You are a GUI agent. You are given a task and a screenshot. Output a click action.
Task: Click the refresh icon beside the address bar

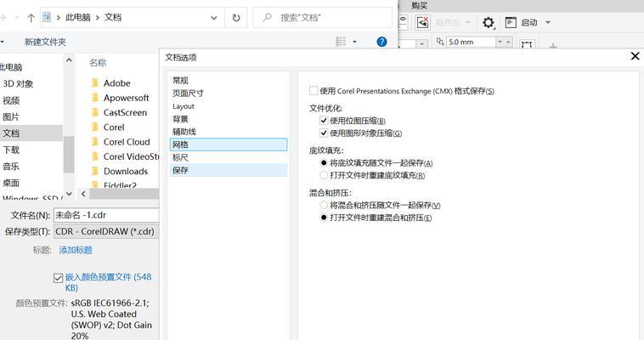pos(235,18)
